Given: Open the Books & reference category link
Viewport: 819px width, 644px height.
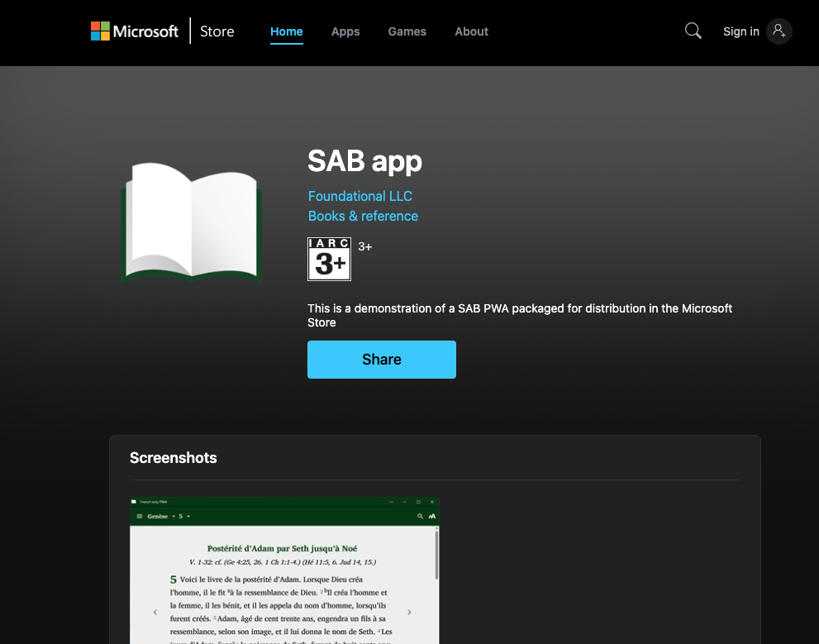Looking at the screenshot, I should [x=363, y=216].
